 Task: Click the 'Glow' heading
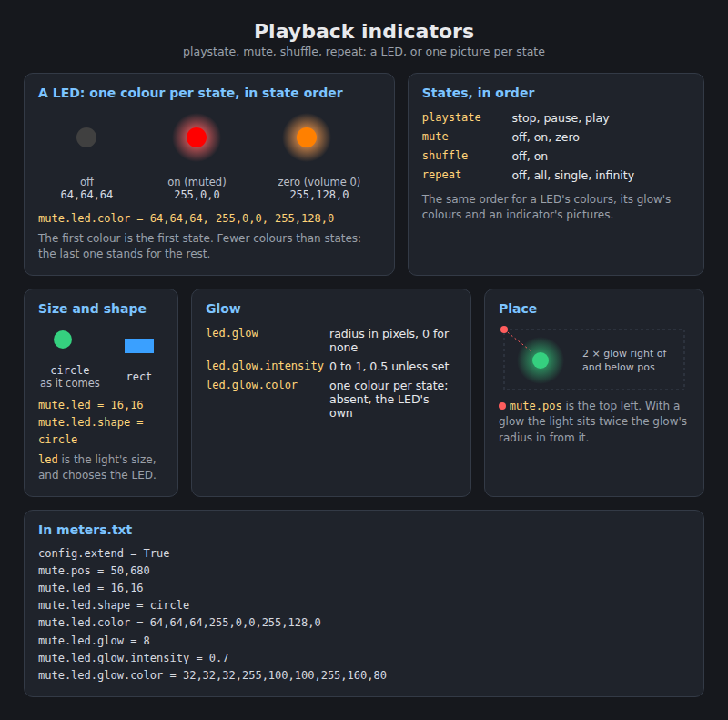point(223,309)
